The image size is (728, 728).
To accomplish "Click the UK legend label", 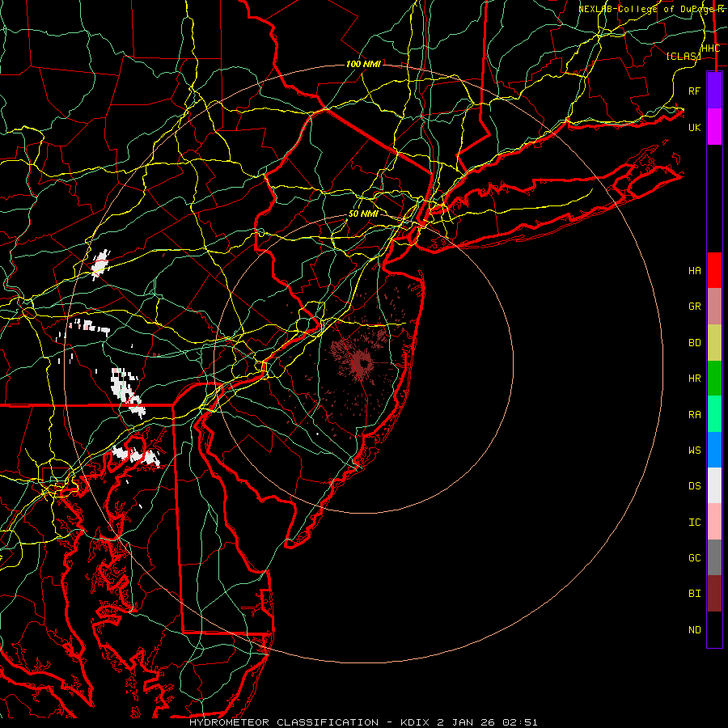I will pos(694,127).
